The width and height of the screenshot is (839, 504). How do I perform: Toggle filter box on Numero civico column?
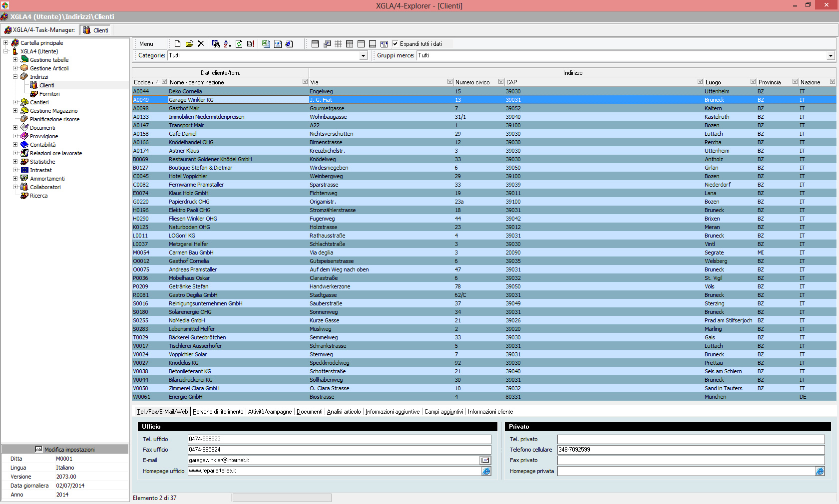pos(501,81)
